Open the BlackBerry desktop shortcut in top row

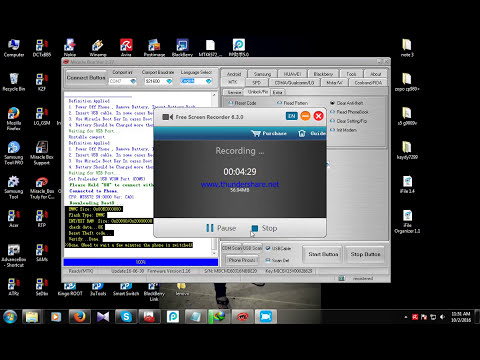[182, 48]
